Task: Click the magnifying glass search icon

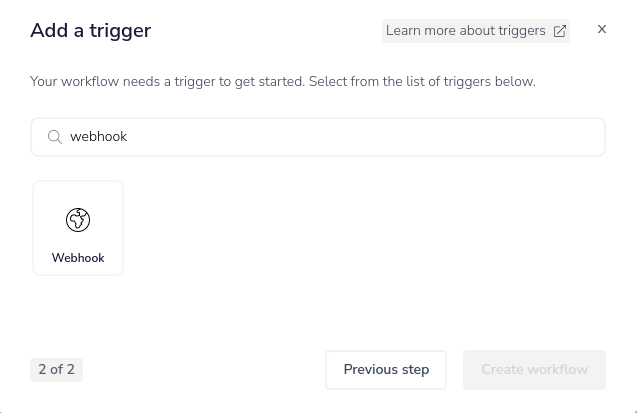Action: [x=55, y=137]
